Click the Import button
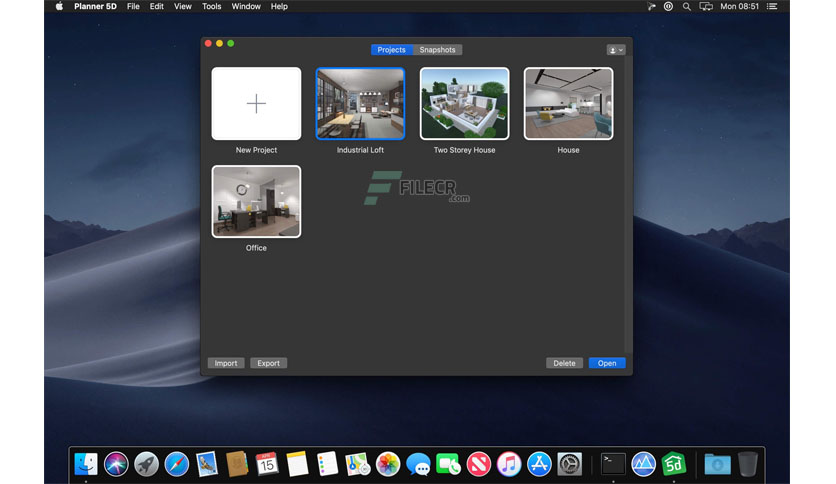The width and height of the screenshot is (836, 484). [x=226, y=363]
